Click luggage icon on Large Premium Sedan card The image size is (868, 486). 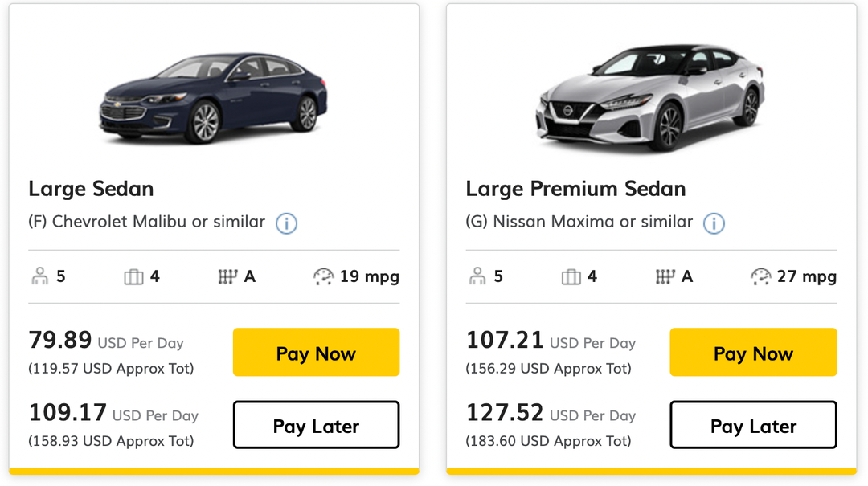[571, 277]
